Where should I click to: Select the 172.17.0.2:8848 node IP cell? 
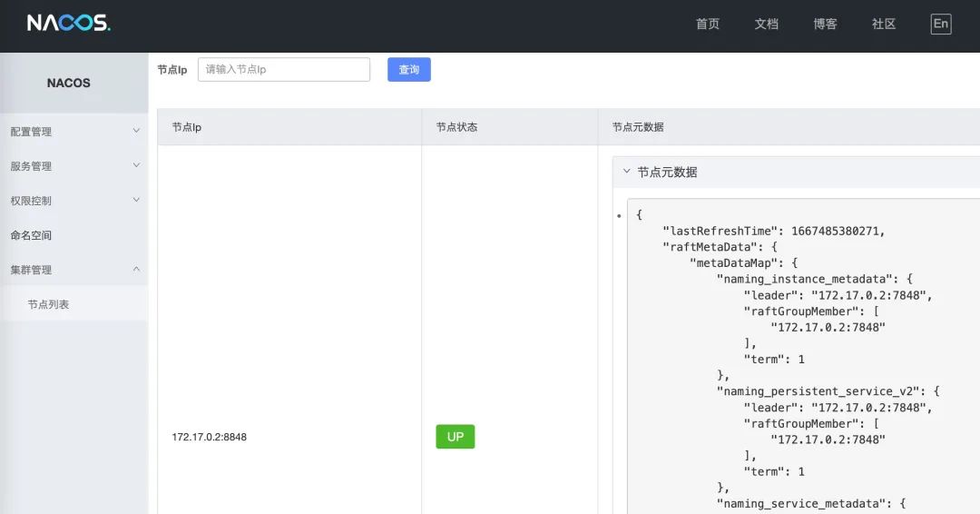click(210, 437)
